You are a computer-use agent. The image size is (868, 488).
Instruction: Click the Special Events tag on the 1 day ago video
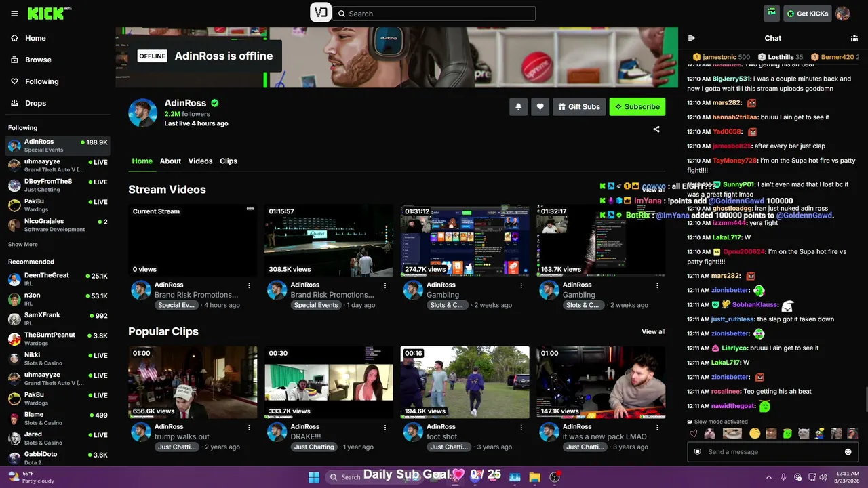click(x=316, y=305)
